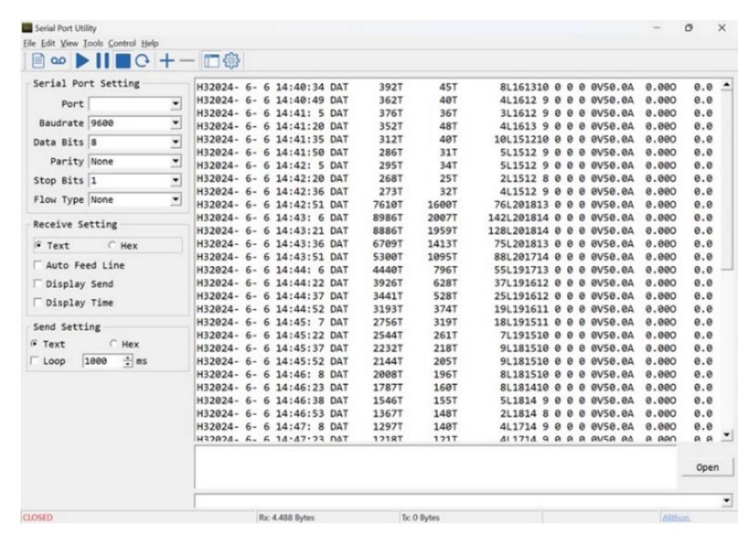Screen dimensions: 756x545
Task: Click the scroll up arrow of receive log
Action: pyautogui.click(x=727, y=85)
